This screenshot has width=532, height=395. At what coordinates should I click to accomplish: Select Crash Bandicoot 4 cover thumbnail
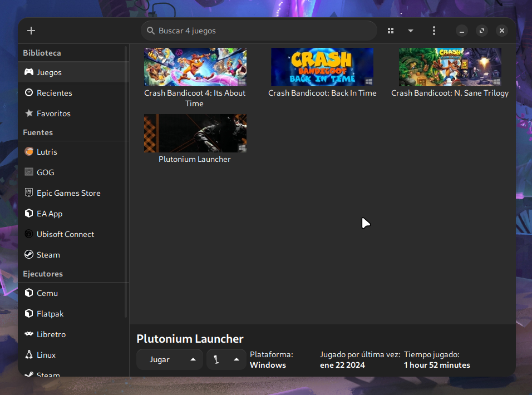click(195, 67)
